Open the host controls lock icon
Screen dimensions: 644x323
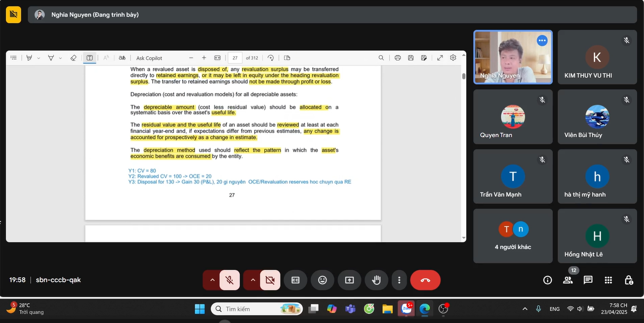[628, 280]
